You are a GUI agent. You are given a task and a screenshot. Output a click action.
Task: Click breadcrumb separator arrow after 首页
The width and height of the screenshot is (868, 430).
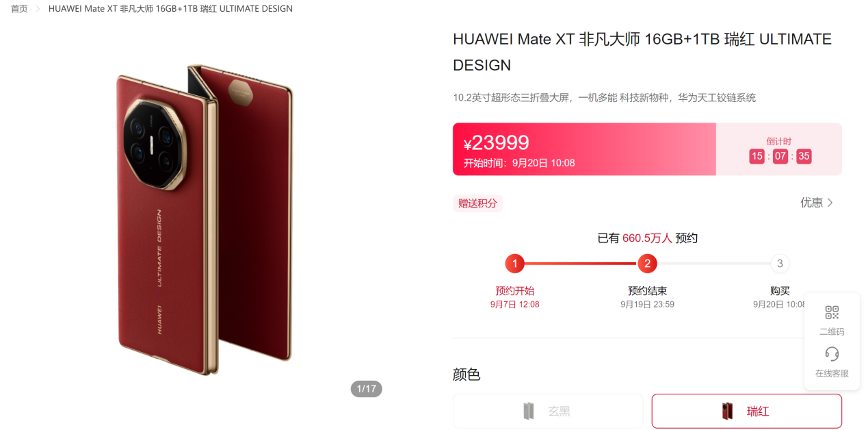coord(38,9)
